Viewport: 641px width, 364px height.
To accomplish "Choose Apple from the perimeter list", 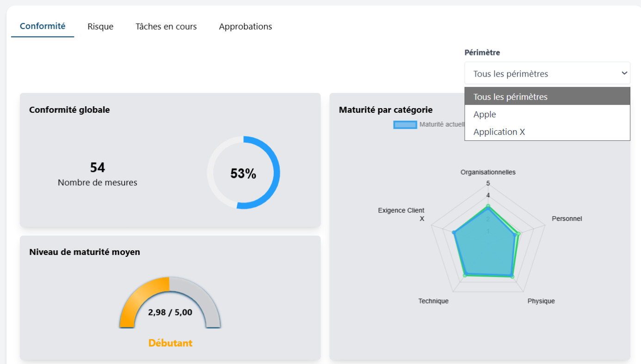I will pyautogui.click(x=485, y=115).
